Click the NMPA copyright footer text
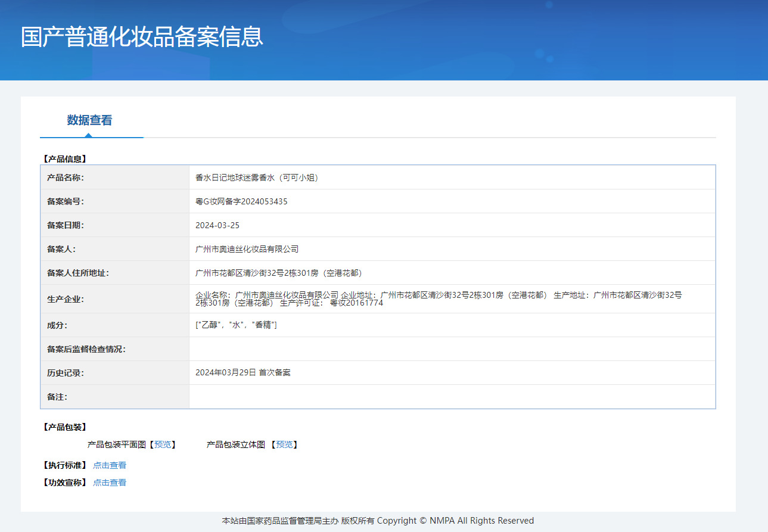 tap(378, 521)
